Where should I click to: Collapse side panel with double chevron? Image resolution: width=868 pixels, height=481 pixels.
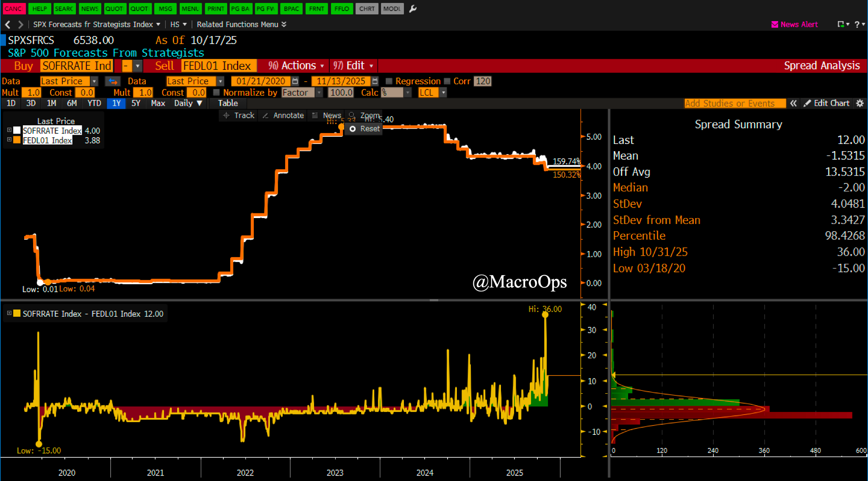point(793,103)
